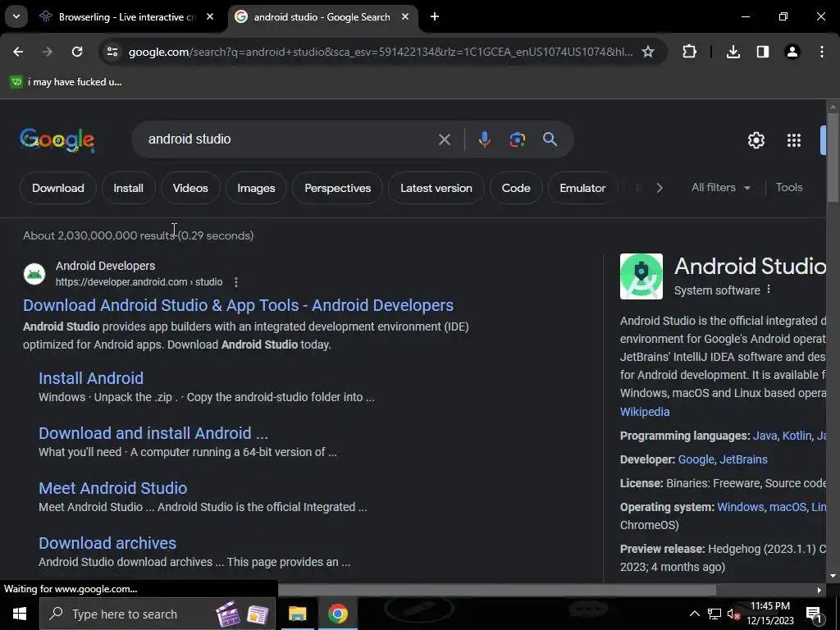
Task: Select the Images filter chip
Action: click(256, 188)
